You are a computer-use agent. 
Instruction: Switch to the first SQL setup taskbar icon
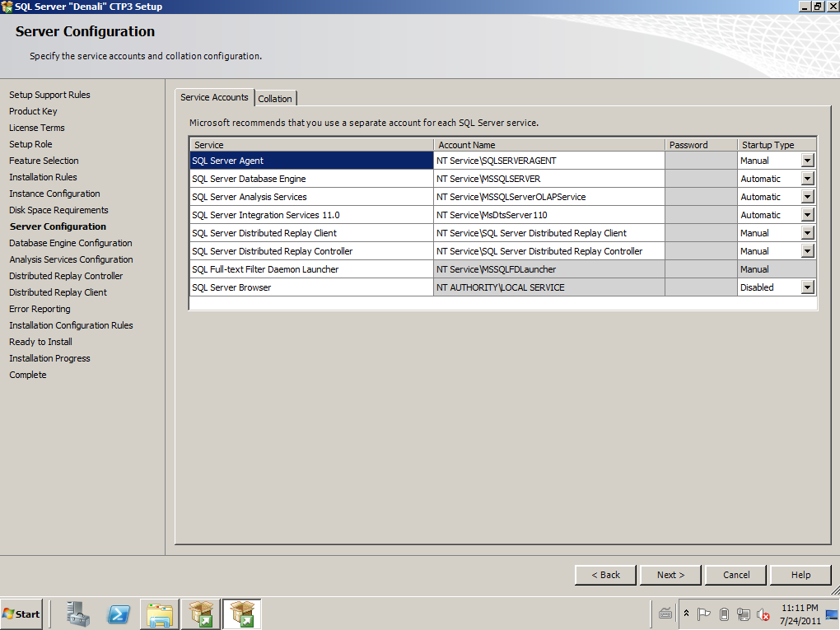click(200, 614)
